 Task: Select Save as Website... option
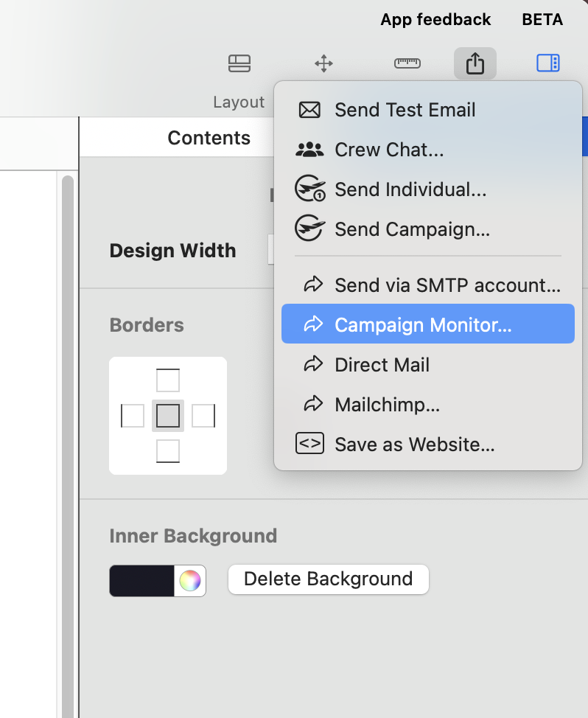[x=428, y=445]
